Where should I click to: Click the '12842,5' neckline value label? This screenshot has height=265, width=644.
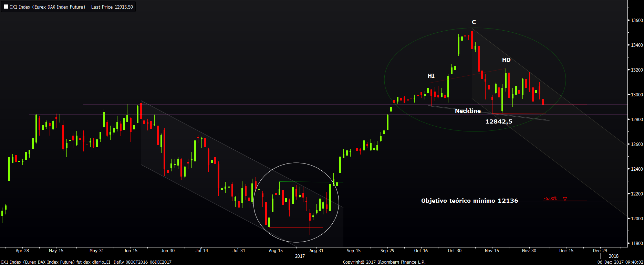tap(499, 121)
